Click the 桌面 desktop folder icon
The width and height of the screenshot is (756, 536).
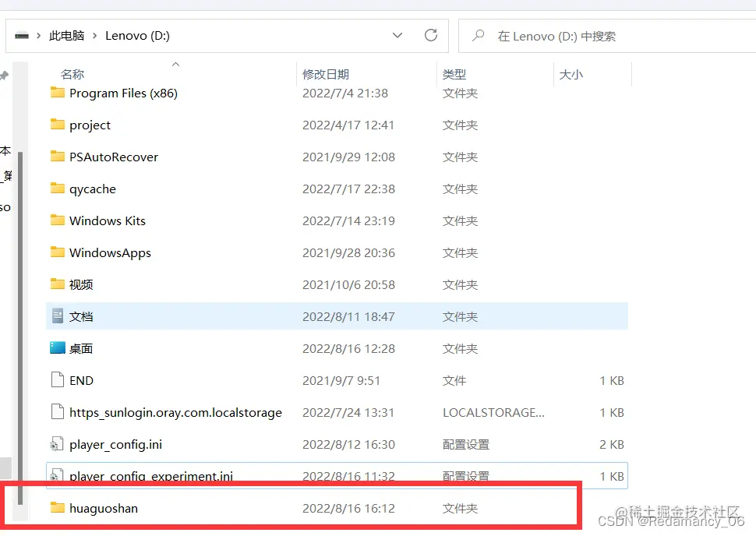click(58, 347)
